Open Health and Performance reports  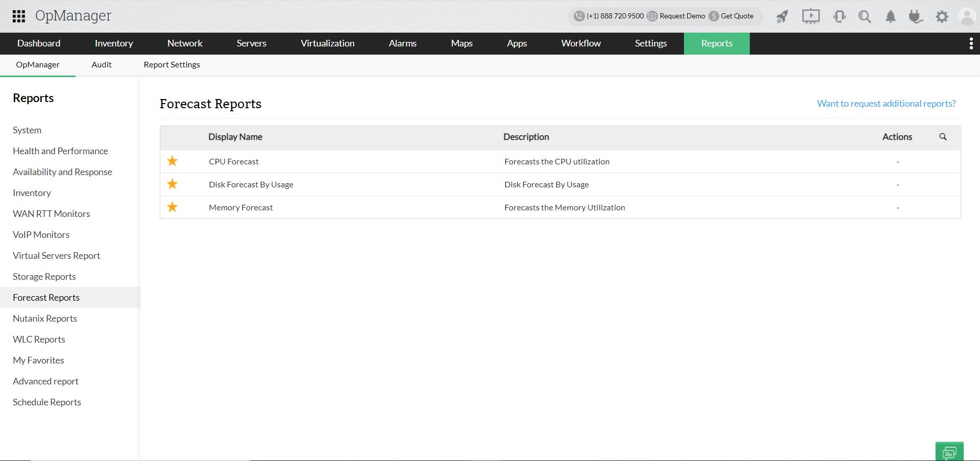(x=60, y=151)
